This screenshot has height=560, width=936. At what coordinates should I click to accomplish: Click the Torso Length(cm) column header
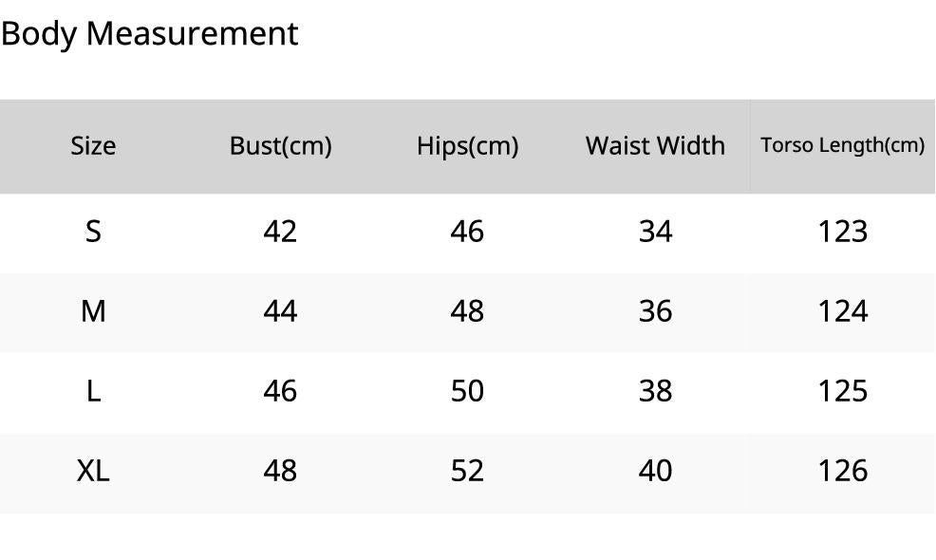842,146
